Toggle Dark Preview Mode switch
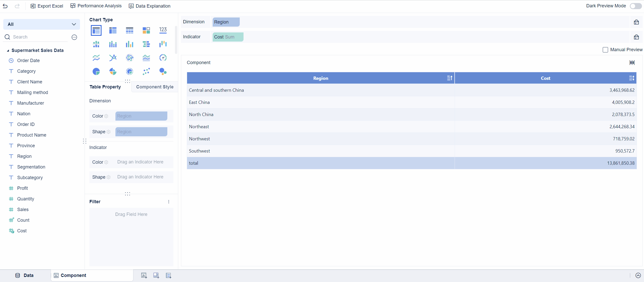 click(x=635, y=6)
